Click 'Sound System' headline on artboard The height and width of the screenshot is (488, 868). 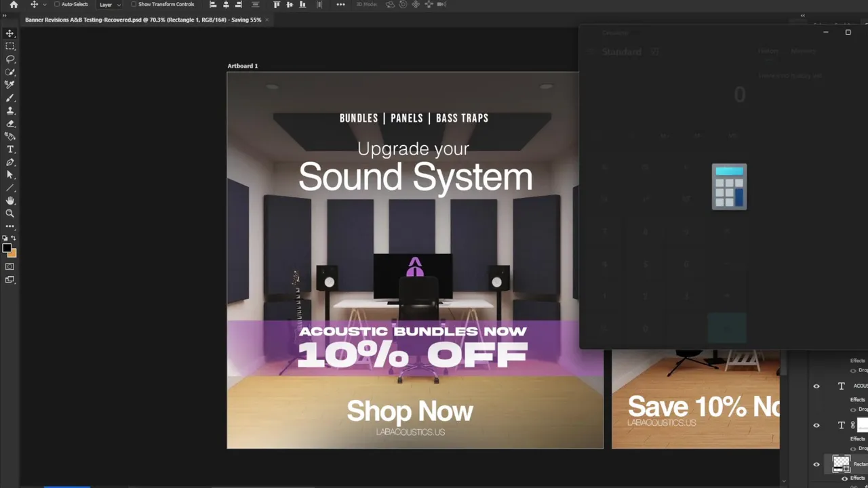[415, 177]
